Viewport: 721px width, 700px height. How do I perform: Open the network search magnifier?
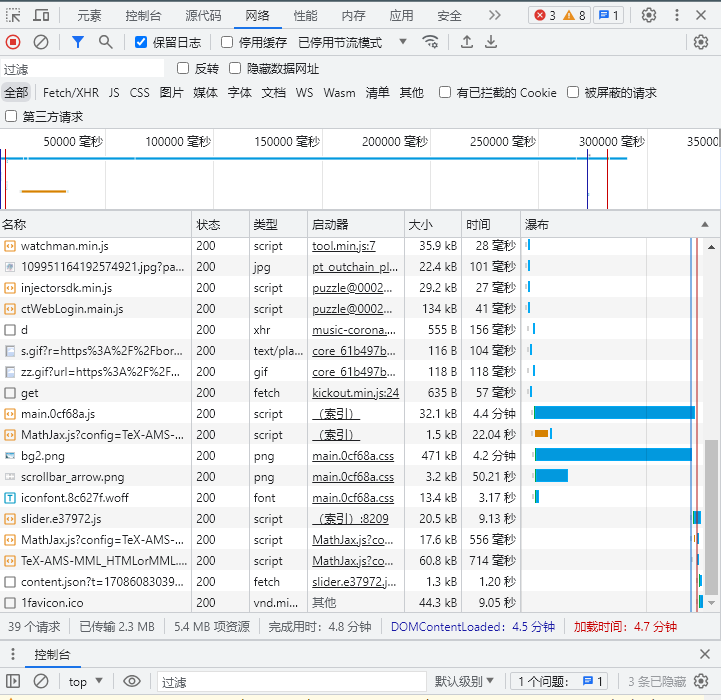pos(106,42)
